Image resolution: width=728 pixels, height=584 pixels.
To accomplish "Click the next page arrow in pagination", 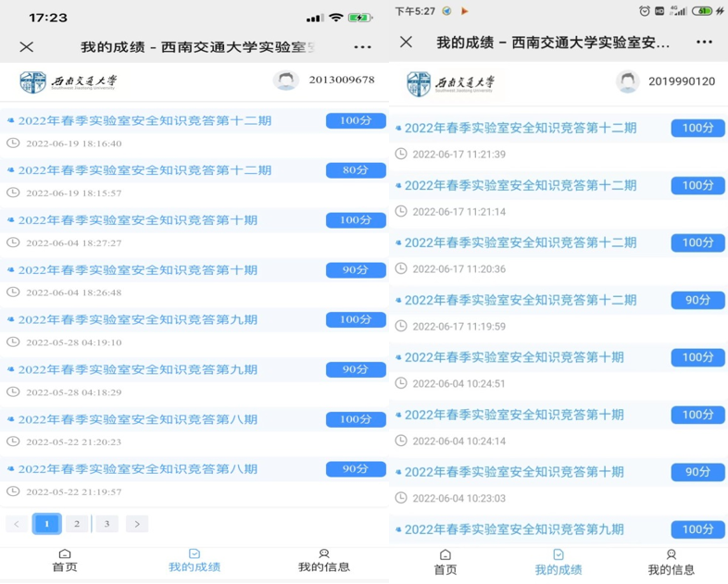I will pyautogui.click(x=137, y=524).
